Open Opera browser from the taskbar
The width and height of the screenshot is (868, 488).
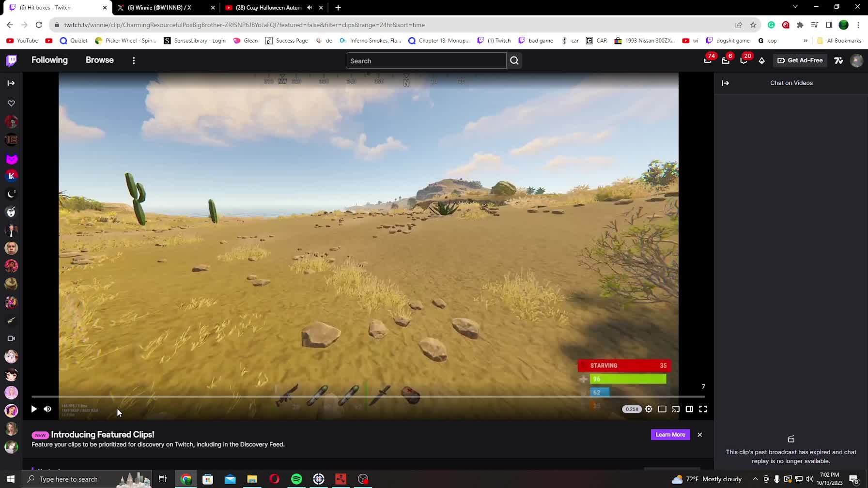pyautogui.click(x=274, y=479)
